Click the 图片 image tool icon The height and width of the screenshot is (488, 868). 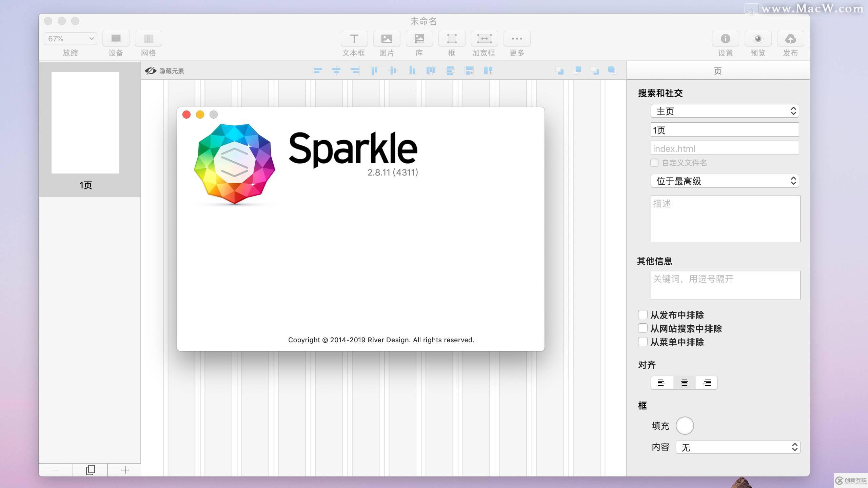point(387,39)
